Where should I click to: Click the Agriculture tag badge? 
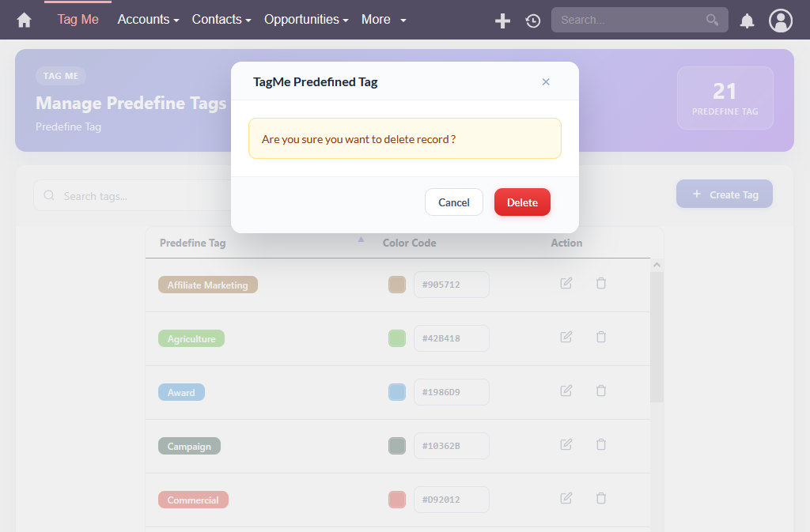[191, 338]
